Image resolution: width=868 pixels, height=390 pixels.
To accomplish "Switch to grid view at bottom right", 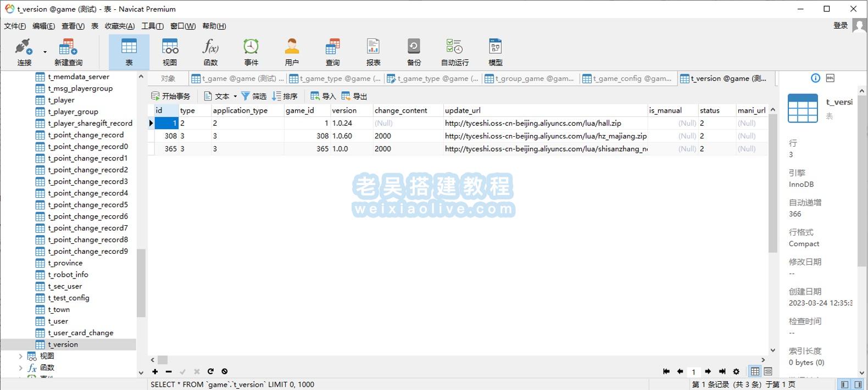I will pyautogui.click(x=755, y=371).
